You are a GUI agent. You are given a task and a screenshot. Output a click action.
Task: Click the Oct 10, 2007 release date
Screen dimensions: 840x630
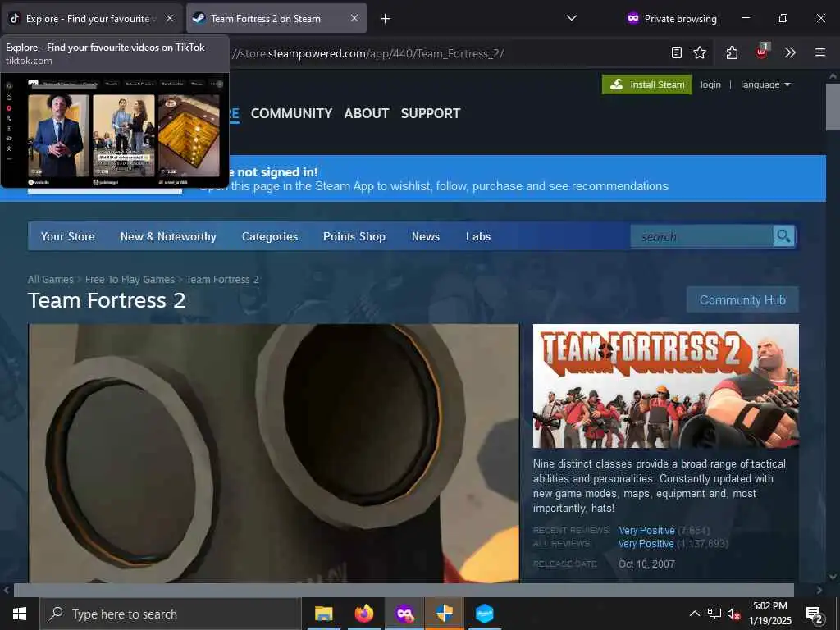(x=646, y=564)
